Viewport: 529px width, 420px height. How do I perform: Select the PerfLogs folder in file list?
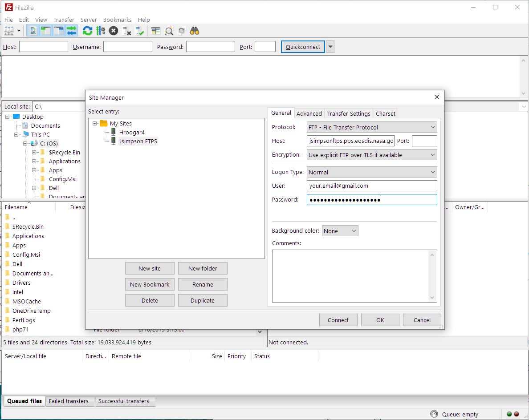(x=23, y=320)
